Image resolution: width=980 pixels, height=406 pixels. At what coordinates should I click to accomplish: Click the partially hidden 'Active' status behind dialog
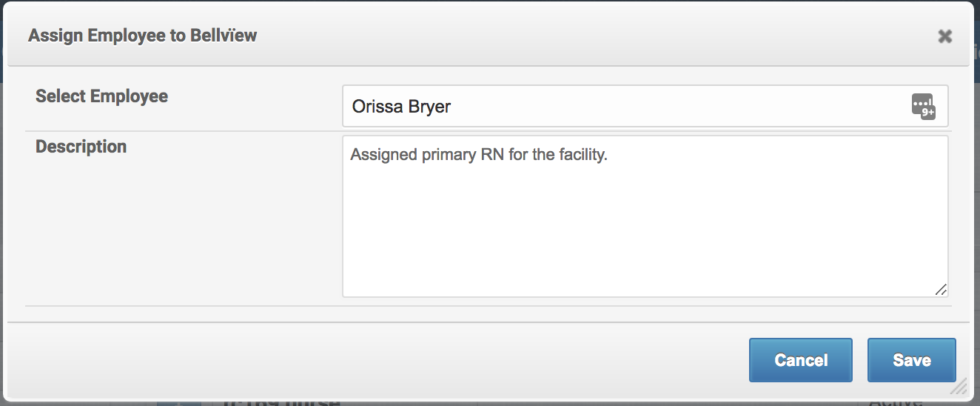tap(896, 402)
